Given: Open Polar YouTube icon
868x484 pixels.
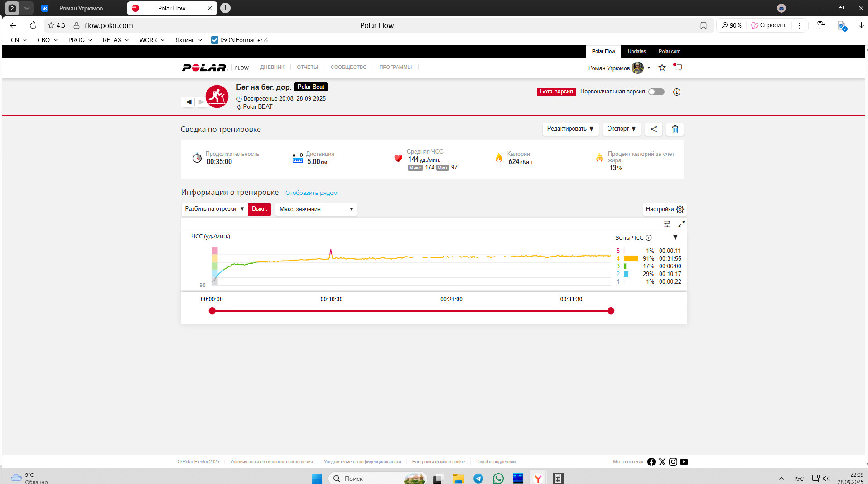Looking at the screenshot, I should tap(684, 462).
